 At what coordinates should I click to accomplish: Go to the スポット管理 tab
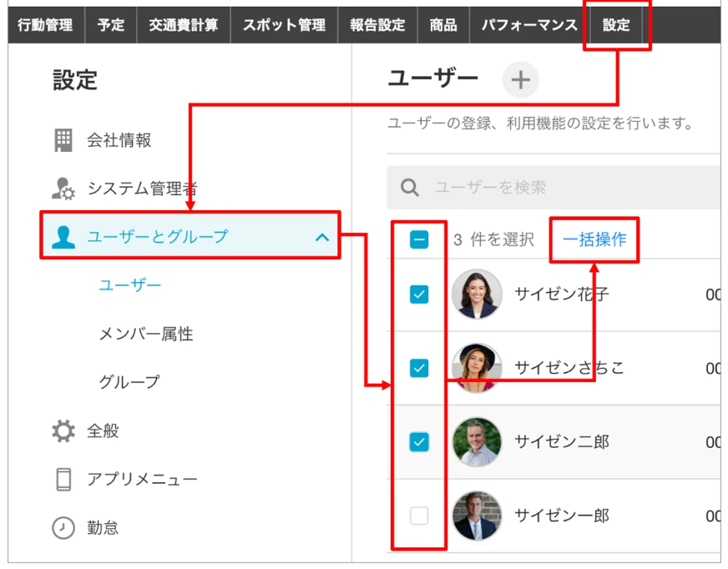point(284,25)
